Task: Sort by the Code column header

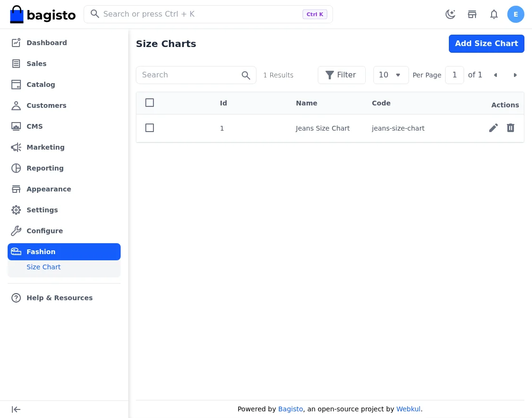Action: [381, 103]
